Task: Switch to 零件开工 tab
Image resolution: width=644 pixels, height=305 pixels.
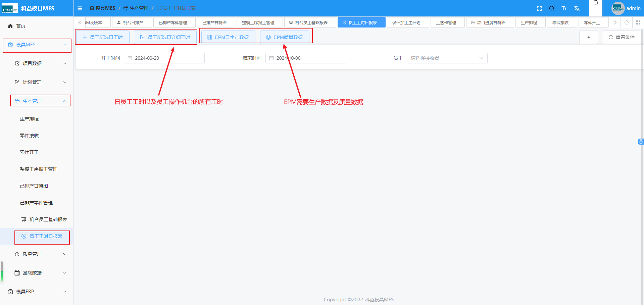Action: (593, 22)
